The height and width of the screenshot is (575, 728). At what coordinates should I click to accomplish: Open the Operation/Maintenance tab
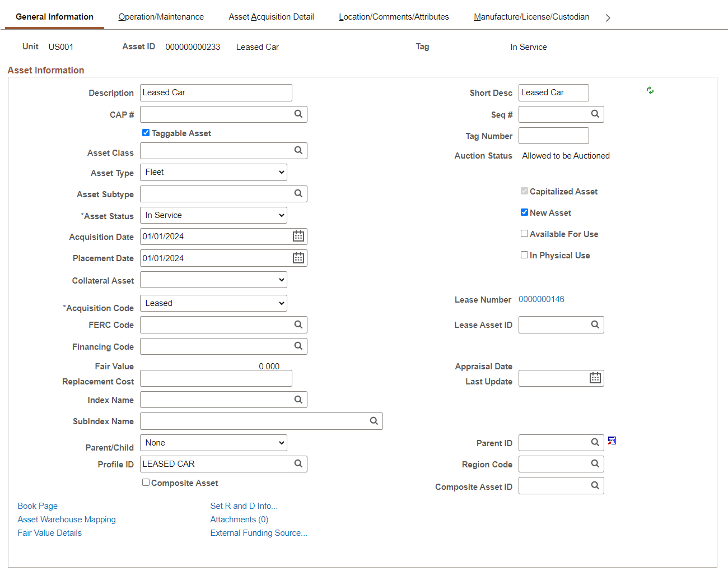pyautogui.click(x=161, y=17)
